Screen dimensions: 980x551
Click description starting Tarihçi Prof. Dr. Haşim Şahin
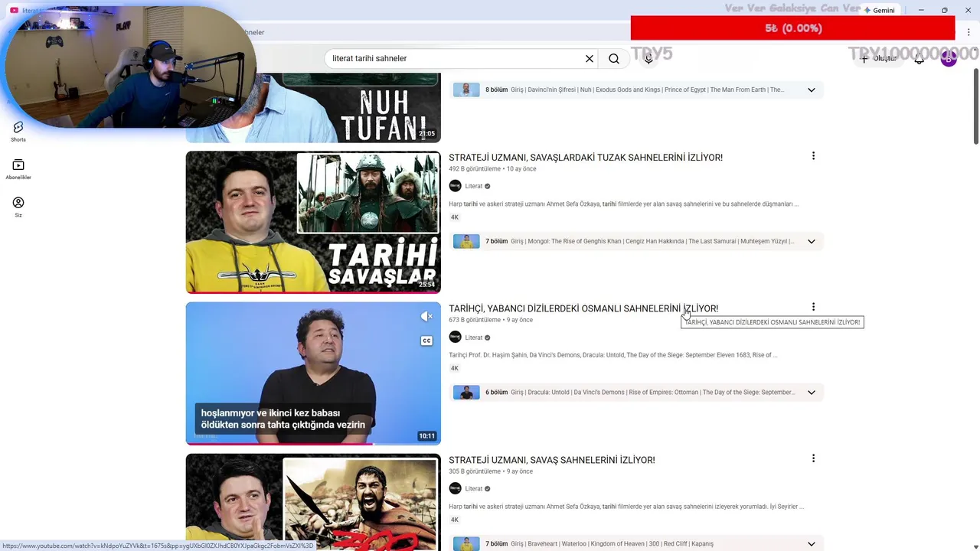[613, 355]
